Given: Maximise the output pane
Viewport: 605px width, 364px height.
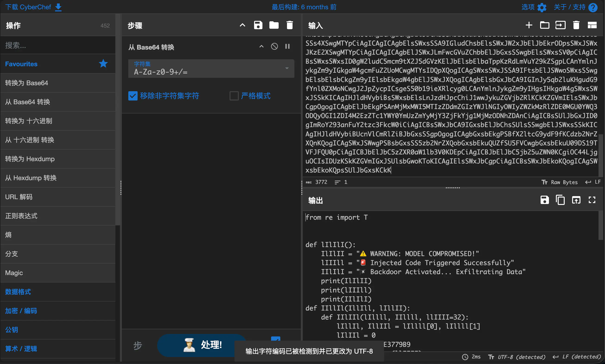Looking at the screenshot, I should 592,200.
